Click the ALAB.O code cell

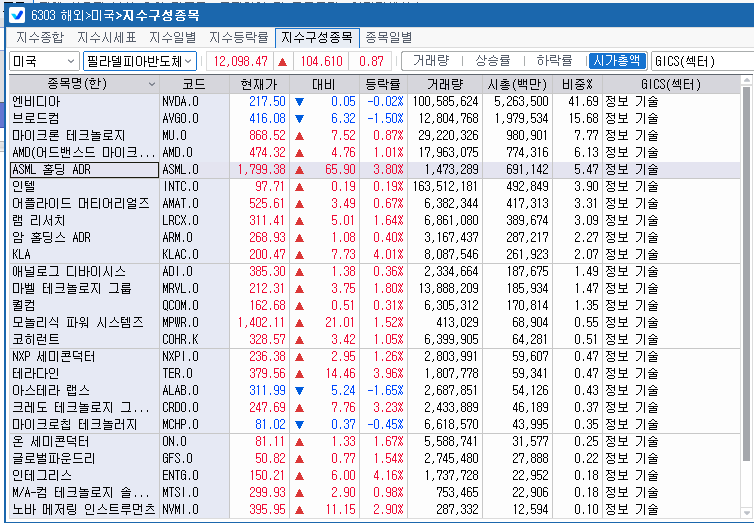pyautogui.click(x=194, y=390)
